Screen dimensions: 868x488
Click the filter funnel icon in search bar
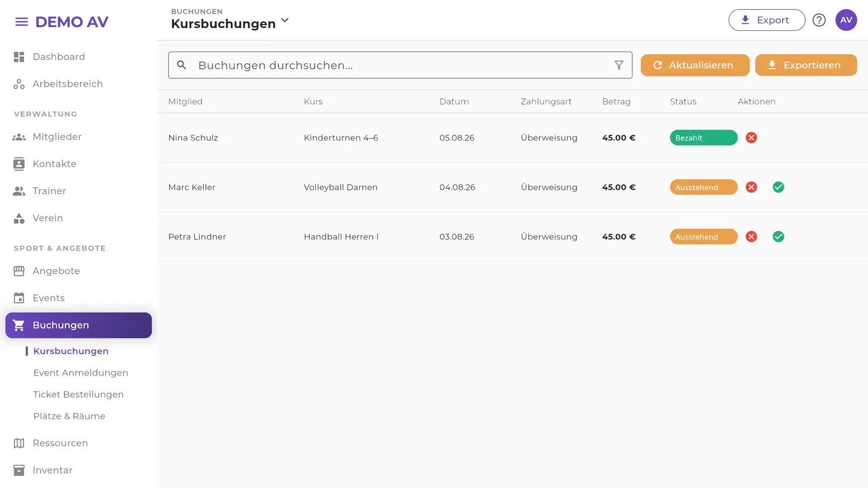619,65
